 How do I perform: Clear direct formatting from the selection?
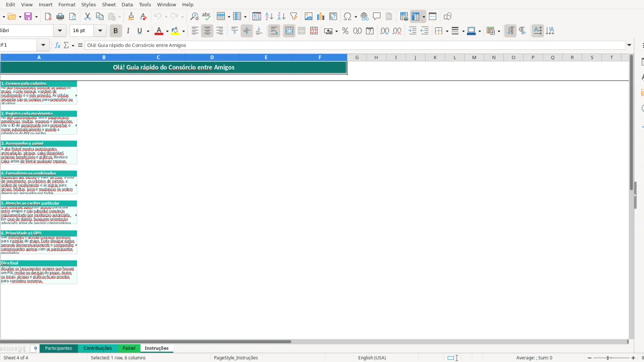click(143, 17)
